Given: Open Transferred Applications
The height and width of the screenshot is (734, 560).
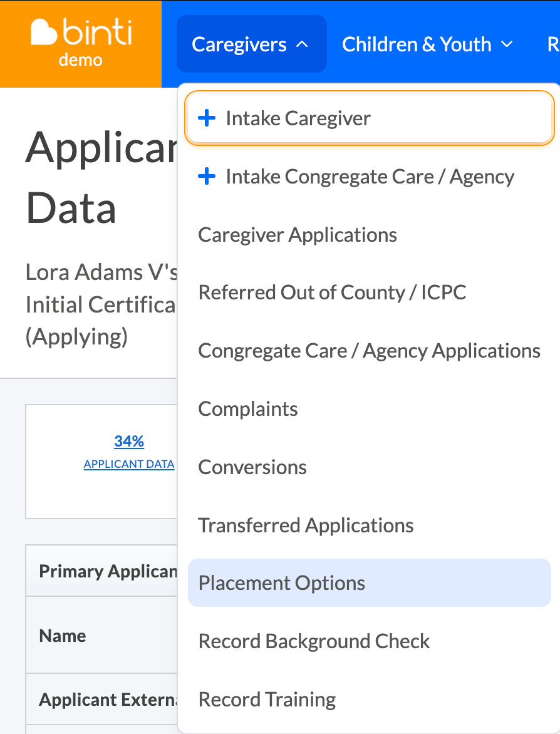Looking at the screenshot, I should (306, 525).
